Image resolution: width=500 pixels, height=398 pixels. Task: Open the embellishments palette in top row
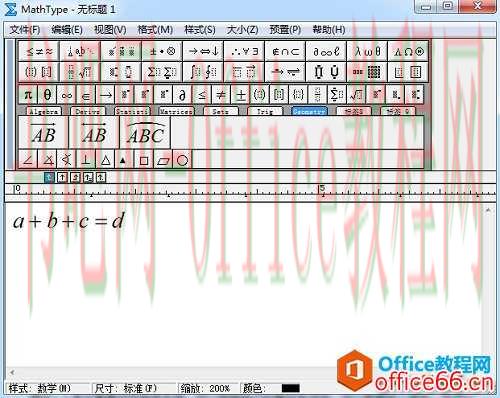tap(121, 51)
